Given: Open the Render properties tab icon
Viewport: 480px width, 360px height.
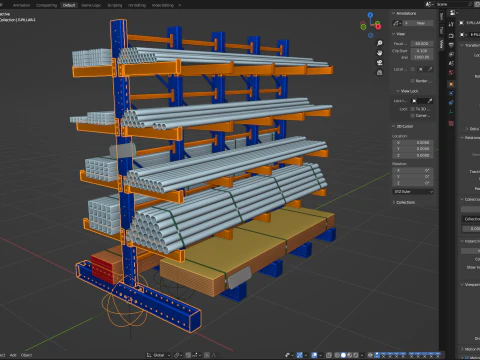Looking at the screenshot, I should coord(451,35).
